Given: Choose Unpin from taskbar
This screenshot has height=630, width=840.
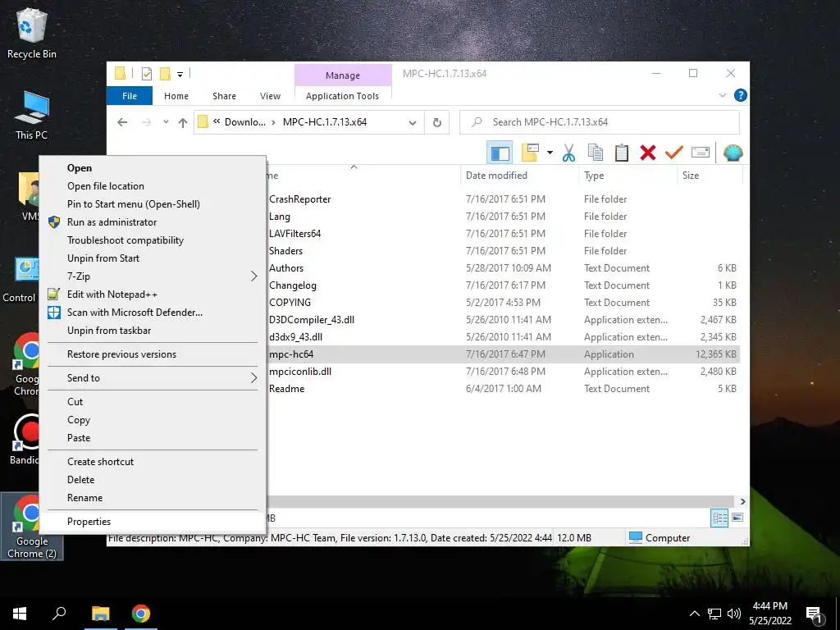Looking at the screenshot, I should point(153,331).
